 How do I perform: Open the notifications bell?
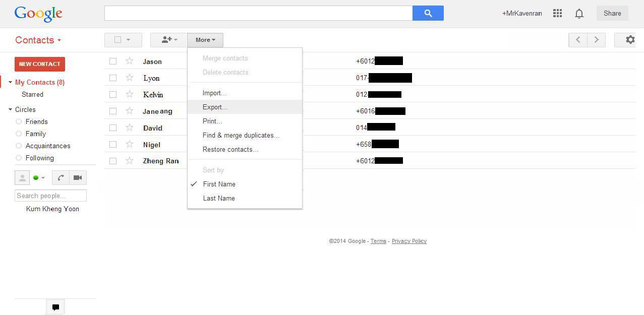(579, 14)
